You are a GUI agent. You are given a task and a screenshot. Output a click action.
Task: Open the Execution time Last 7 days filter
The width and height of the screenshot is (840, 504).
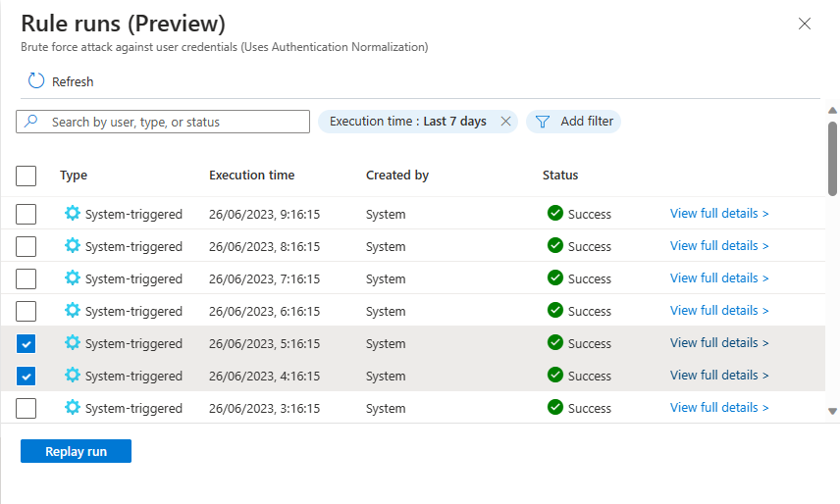point(407,122)
